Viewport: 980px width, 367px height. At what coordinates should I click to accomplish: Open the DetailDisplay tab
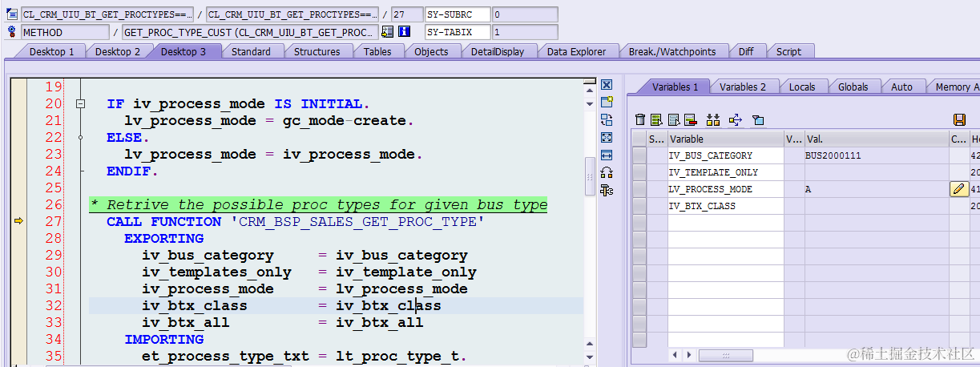coord(497,51)
